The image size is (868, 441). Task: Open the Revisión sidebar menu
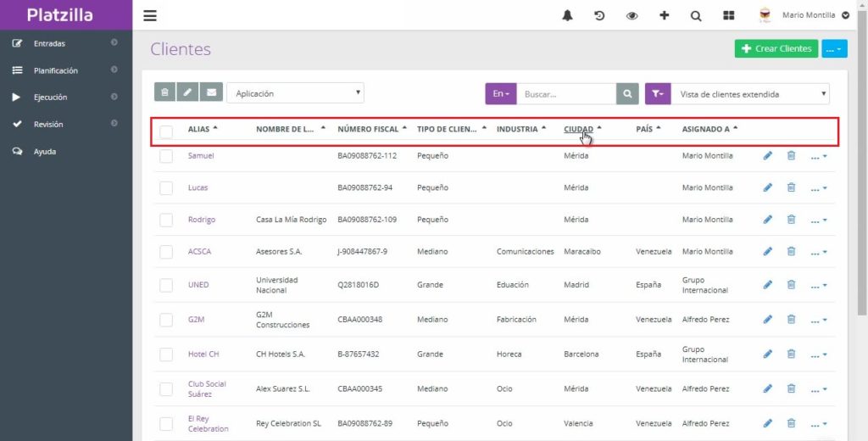point(66,124)
